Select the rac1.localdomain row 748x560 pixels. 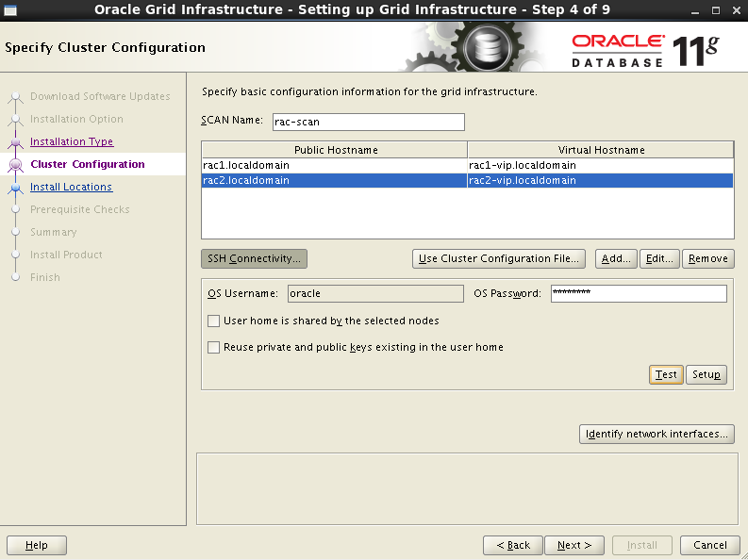pos(468,165)
